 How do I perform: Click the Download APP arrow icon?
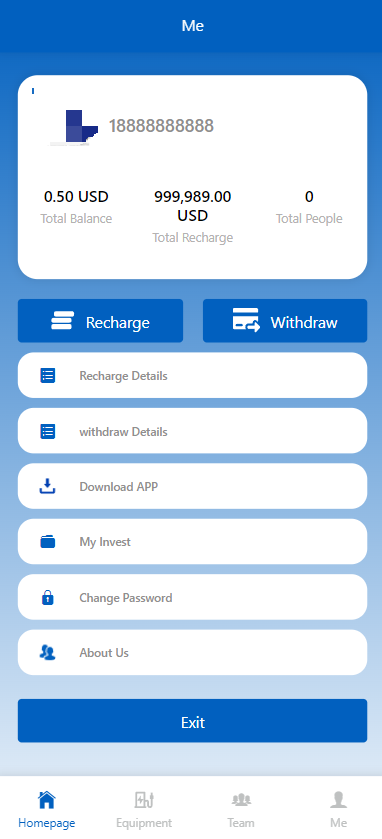48,486
